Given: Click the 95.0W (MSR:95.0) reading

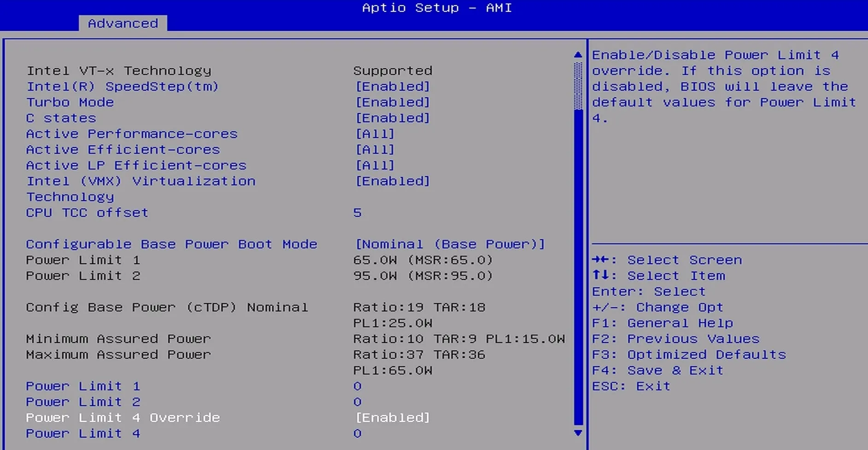Looking at the screenshot, I should [423, 276].
